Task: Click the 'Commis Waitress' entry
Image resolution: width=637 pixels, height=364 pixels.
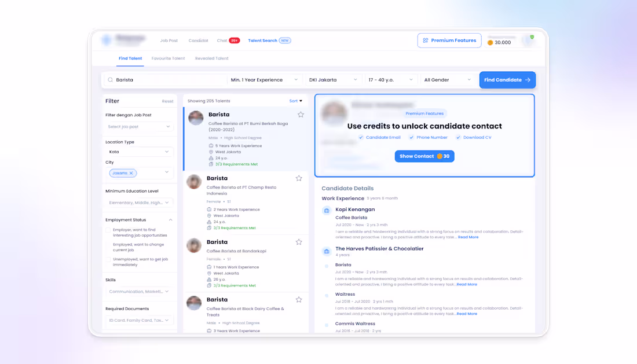Action: pyautogui.click(x=355, y=324)
